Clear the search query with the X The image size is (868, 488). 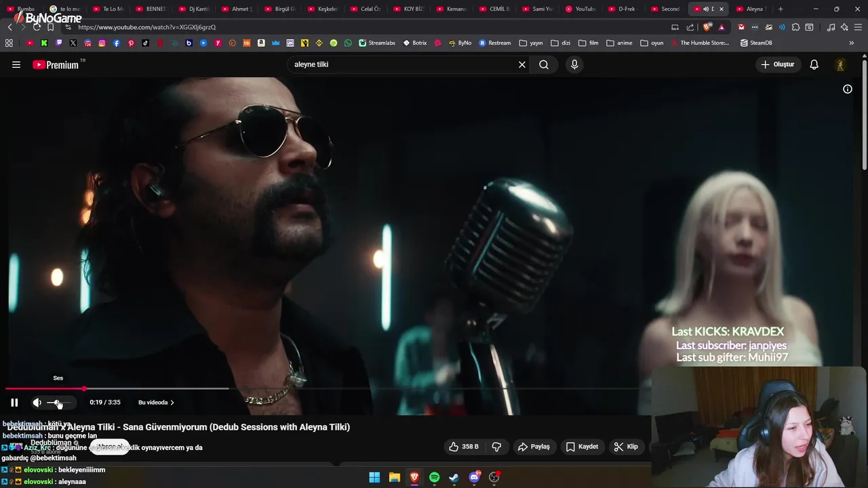click(522, 64)
